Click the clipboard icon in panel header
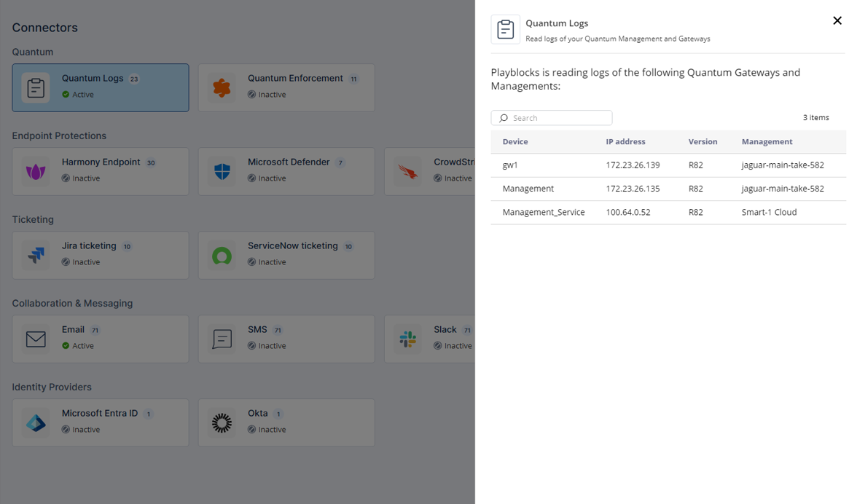The image size is (849, 504). [506, 29]
